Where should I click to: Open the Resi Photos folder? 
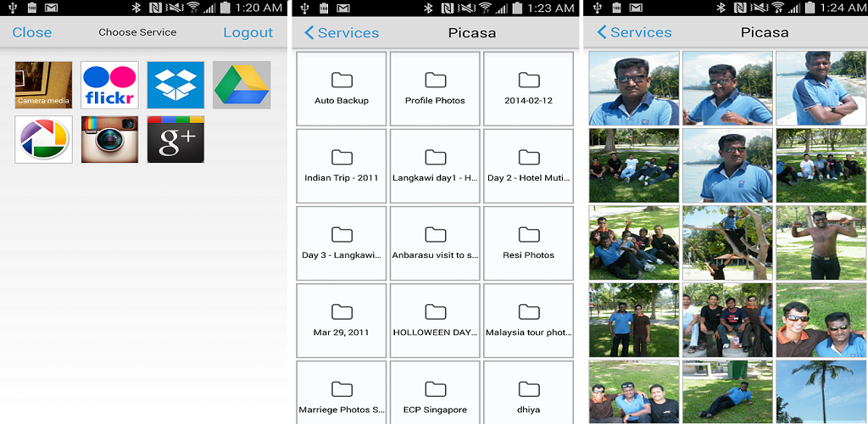529,243
